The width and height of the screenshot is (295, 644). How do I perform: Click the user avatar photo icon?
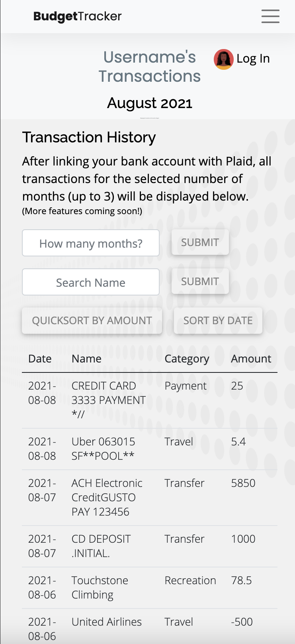tap(223, 59)
